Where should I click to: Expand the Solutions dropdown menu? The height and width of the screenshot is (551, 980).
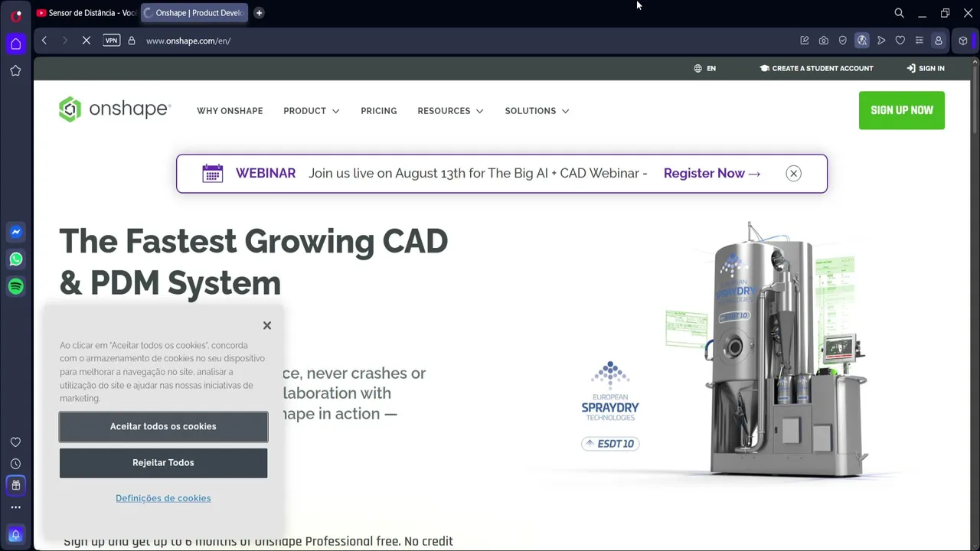[537, 111]
